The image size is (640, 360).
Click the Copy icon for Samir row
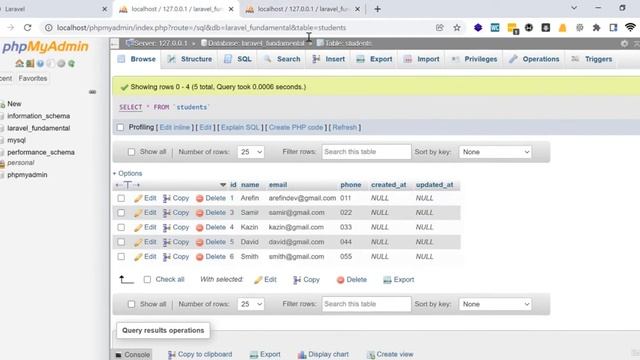167,213
